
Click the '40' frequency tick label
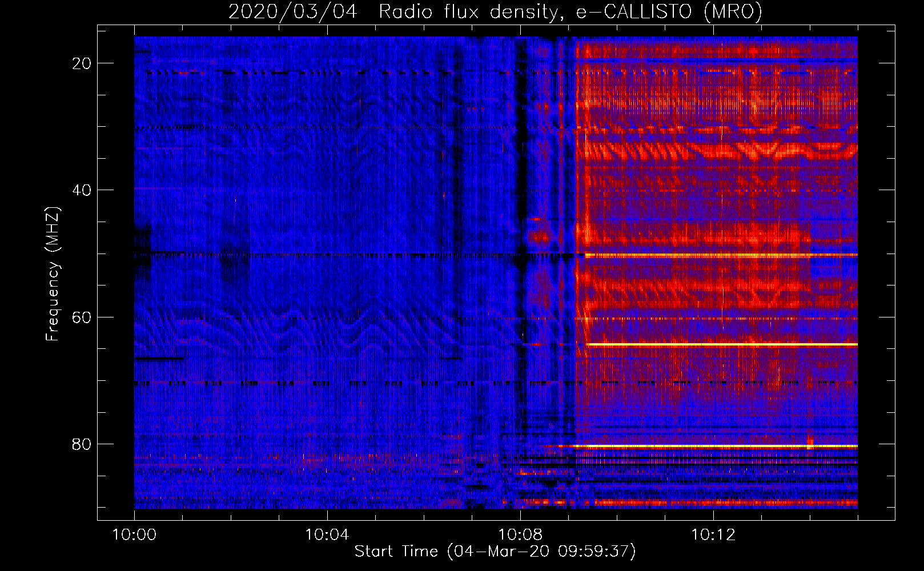click(x=82, y=190)
